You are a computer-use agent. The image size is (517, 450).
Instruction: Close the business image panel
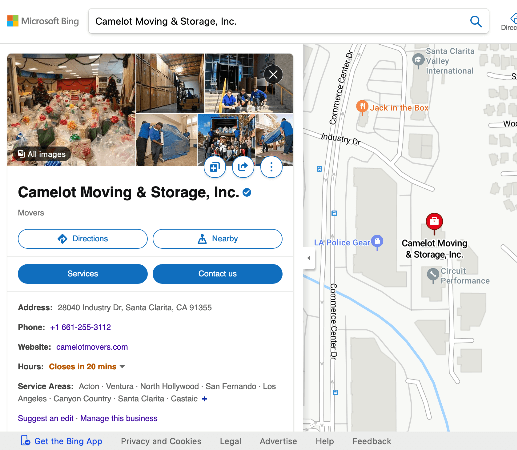(273, 74)
